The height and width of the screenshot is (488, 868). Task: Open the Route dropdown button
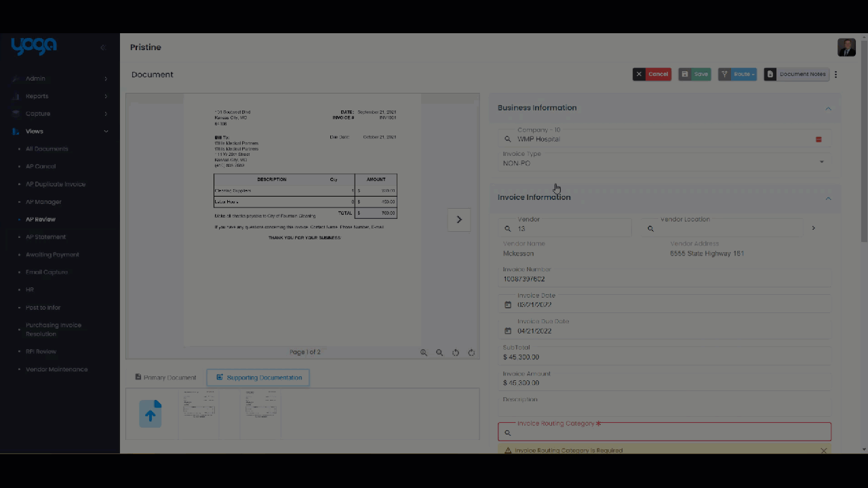[738, 75]
